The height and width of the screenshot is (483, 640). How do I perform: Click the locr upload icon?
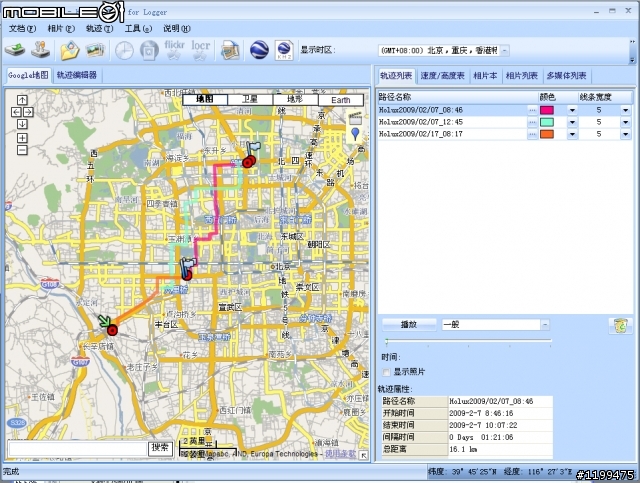tap(200, 50)
